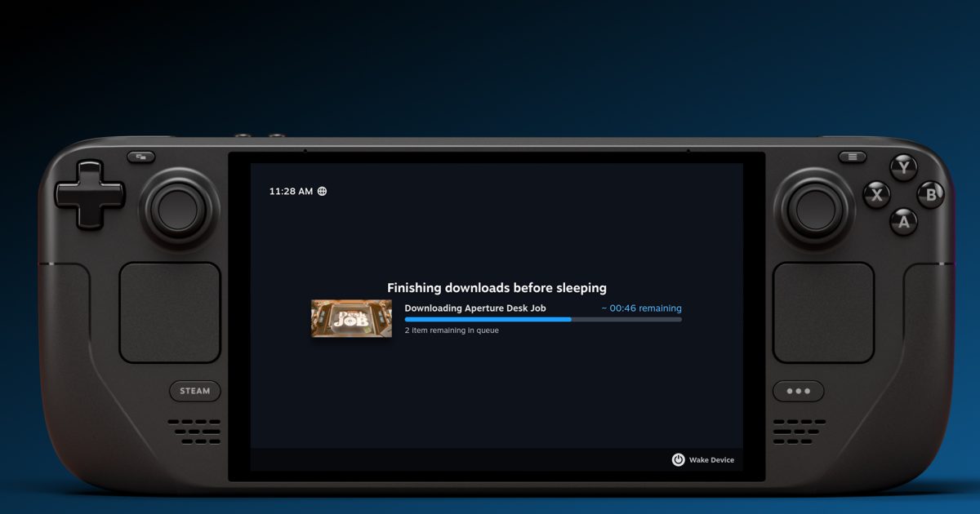This screenshot has width=980, height=514.
Task: Click the right trackpad
Action: coord(823,312)
